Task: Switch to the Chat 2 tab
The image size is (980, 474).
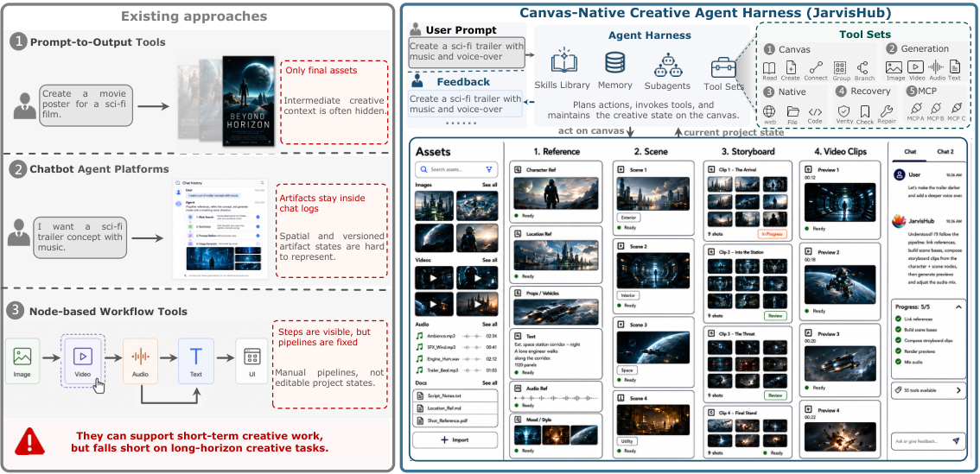Action: [x=945, y=151]
